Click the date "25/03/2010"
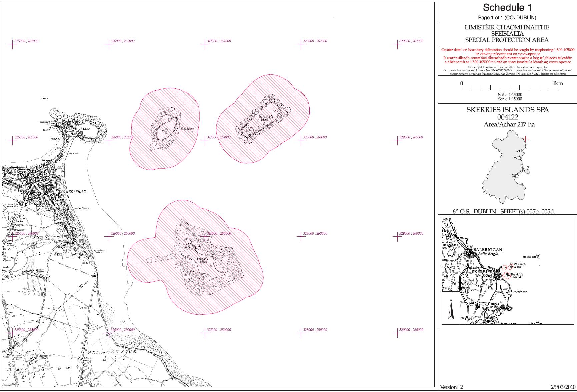 tap(563, 387)
